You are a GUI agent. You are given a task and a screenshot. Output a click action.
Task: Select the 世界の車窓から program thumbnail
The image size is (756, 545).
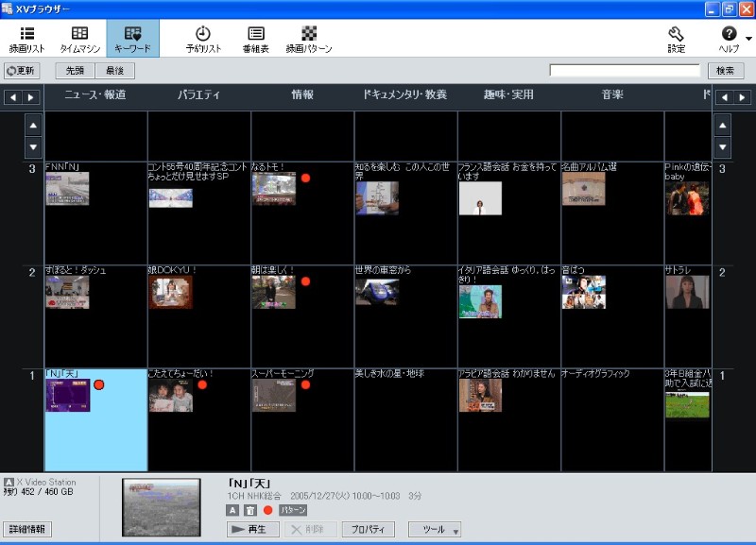coord(376,292)
